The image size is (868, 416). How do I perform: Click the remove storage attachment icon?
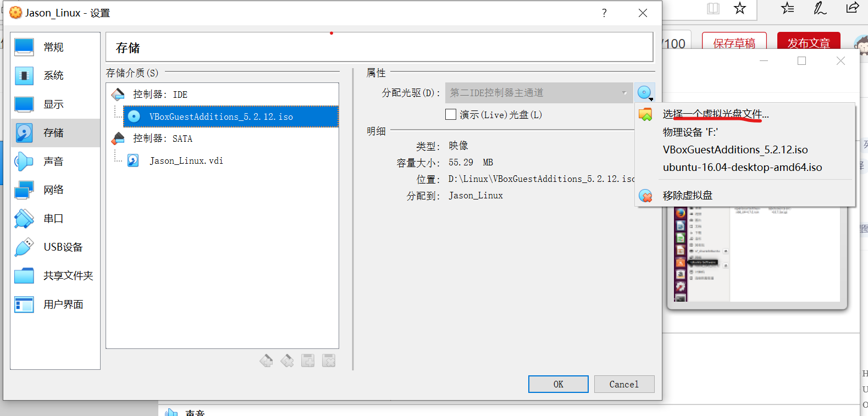(329, 361)
